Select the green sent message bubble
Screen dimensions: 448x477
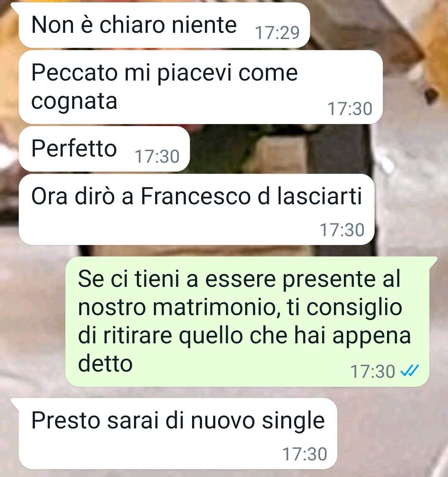pyautogui.click(x=251, y=322)
